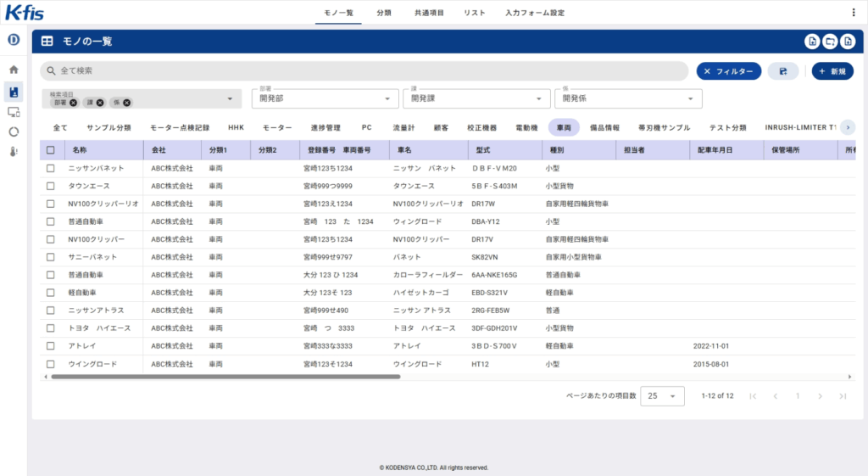Check the ニッサンアトラス row checkbox

(x=51, y=311)
